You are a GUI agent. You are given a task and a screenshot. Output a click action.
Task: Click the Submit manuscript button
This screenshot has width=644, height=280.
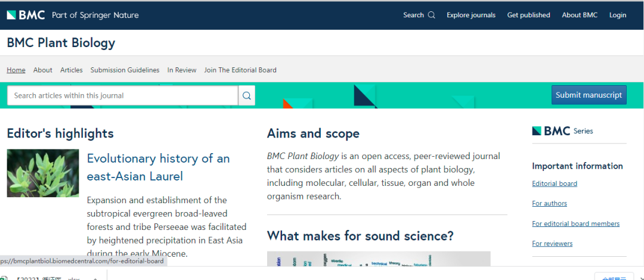pos(589,95)
